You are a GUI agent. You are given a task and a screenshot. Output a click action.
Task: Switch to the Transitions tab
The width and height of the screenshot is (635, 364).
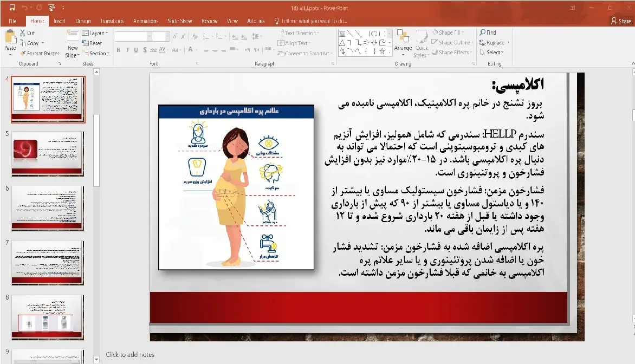tap(112, 21)
